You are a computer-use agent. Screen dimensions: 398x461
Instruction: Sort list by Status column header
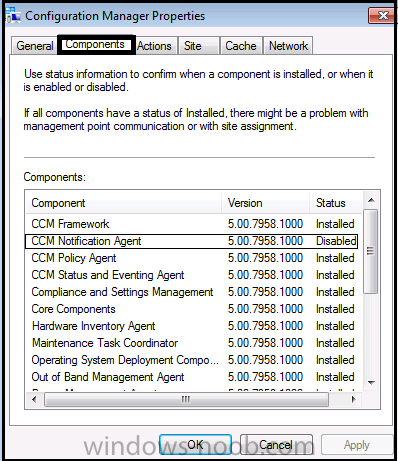pos(336,203)
